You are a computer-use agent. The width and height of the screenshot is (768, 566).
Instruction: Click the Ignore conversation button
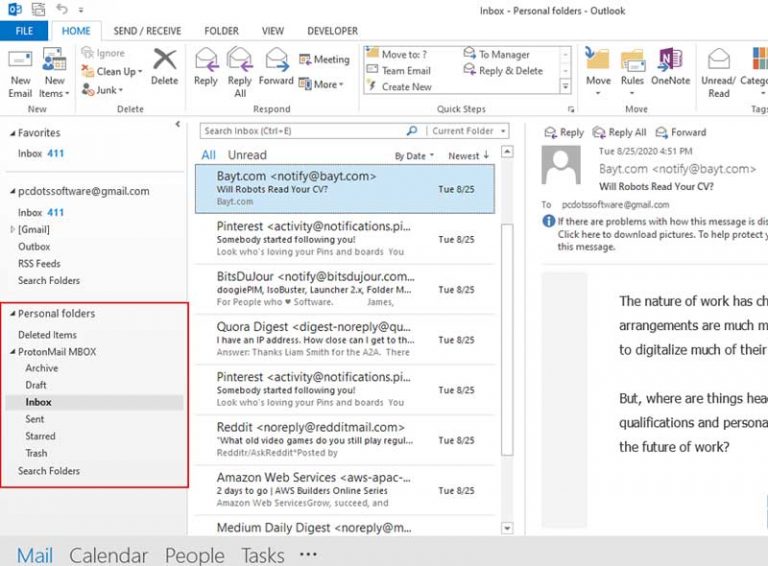coord(103,53)
